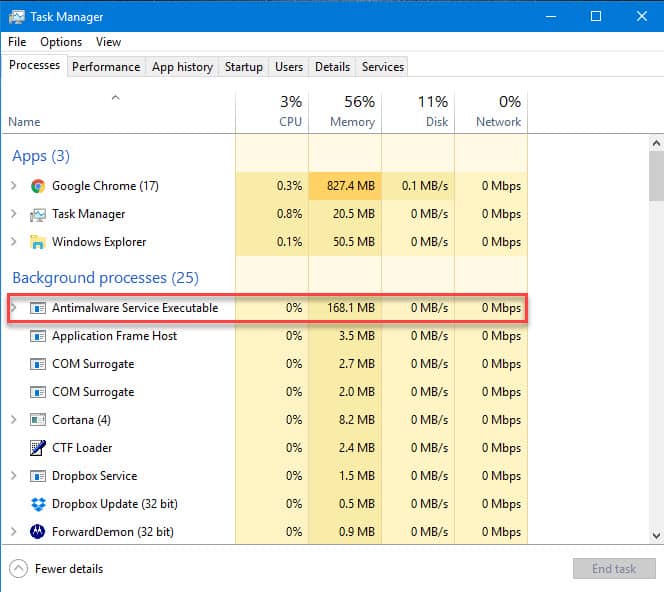
Task: Sort by the Disk column header
Action: point(418,111)
